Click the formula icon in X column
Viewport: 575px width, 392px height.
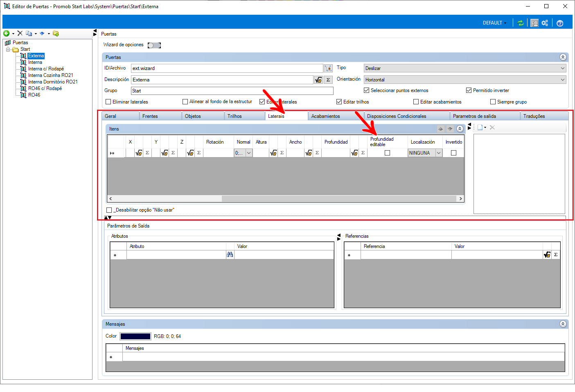(x=139, y=153)
